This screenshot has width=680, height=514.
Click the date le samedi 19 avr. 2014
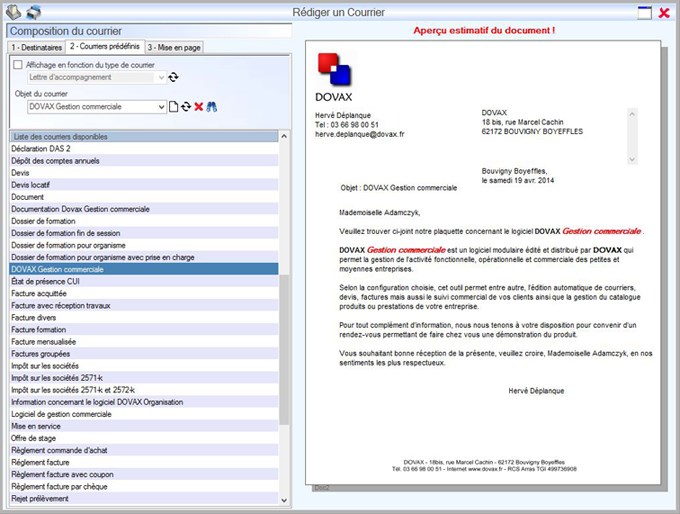coord(518,180)
